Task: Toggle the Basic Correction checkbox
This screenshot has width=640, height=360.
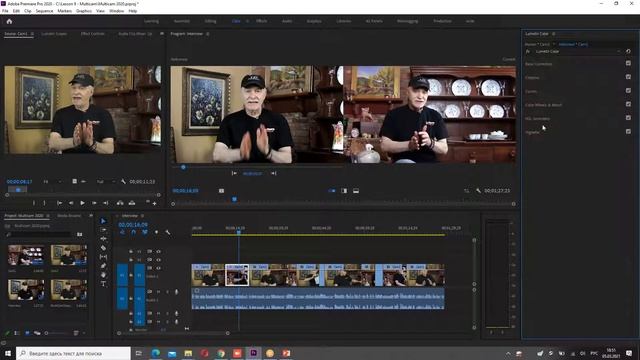Action: [628, 63]
